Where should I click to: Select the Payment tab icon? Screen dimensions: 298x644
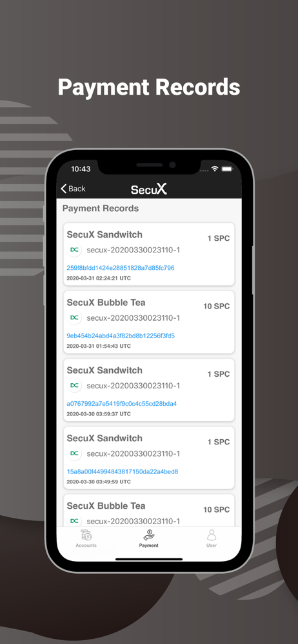tap(148, 535)
